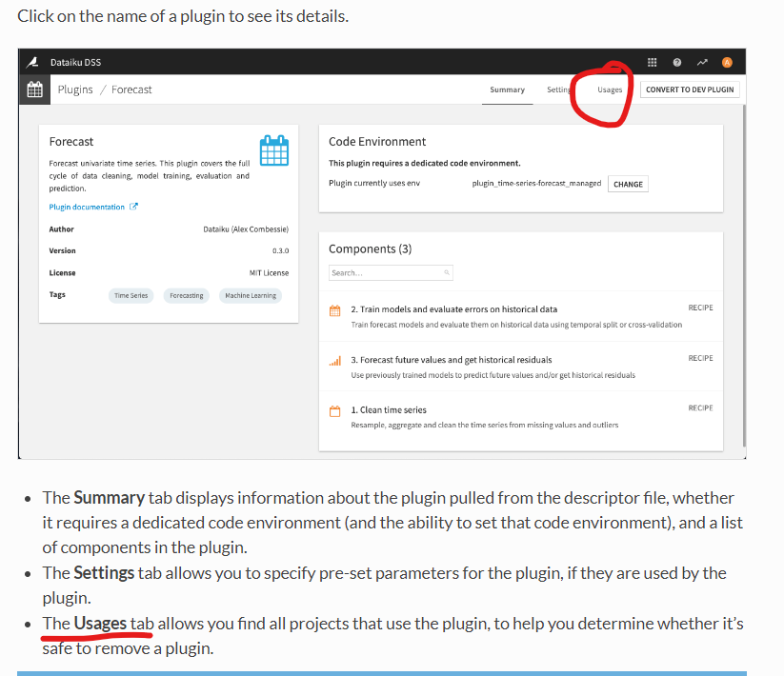Click the large blue Forecast calendar icon
The image size is (784, 676).
pos(274,149)
